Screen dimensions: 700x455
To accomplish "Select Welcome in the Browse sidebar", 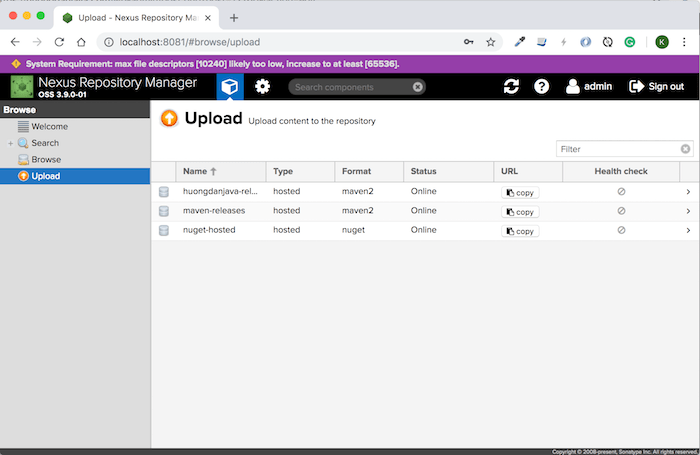I will pos(49,126).
